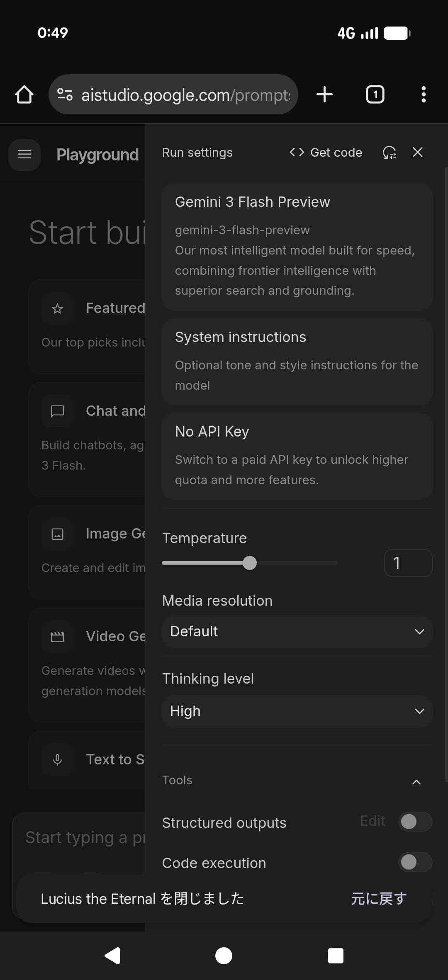Open the Thinking level dropdown

[297, 711]
